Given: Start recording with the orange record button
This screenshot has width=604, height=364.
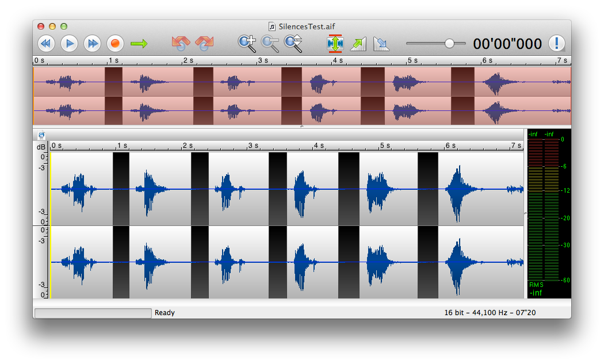Looking at the screenshot, I should [115, 43].
